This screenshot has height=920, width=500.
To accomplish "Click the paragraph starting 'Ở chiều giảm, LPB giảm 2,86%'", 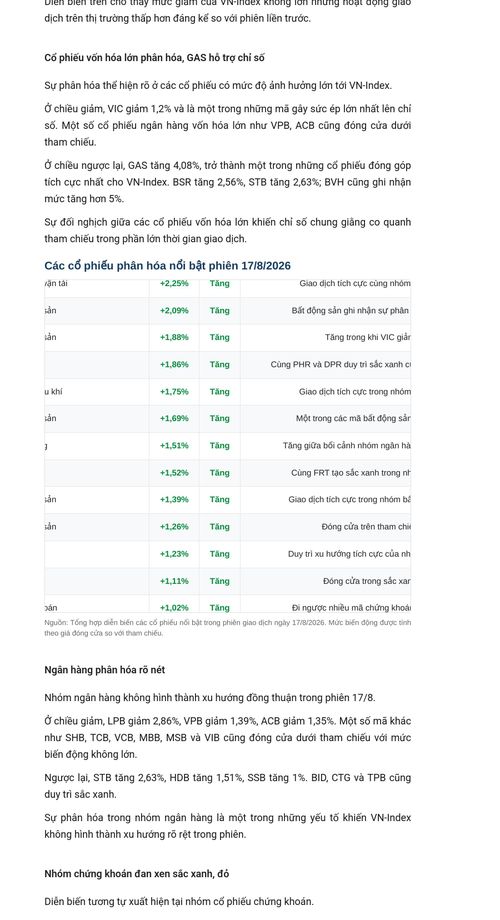I will 228,738.
